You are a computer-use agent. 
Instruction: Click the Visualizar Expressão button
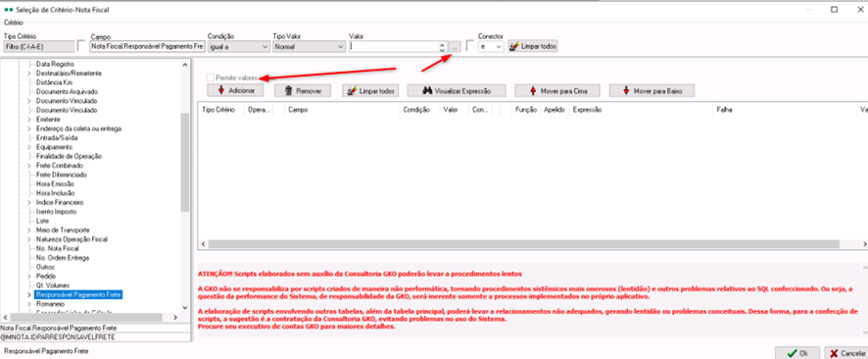[457, 90]
